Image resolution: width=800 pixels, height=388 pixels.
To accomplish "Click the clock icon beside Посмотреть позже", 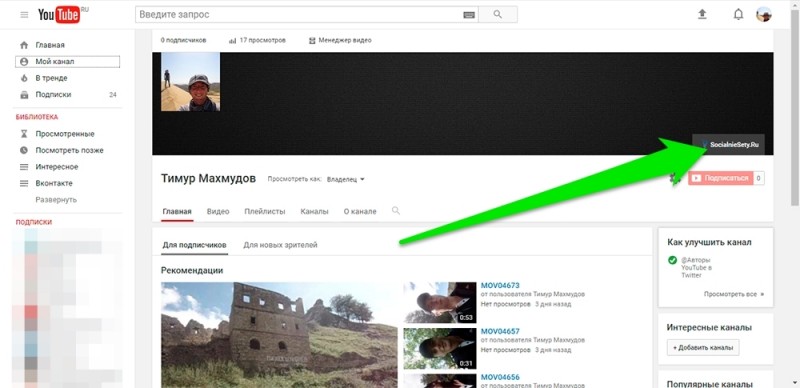I will pos(24,150).
